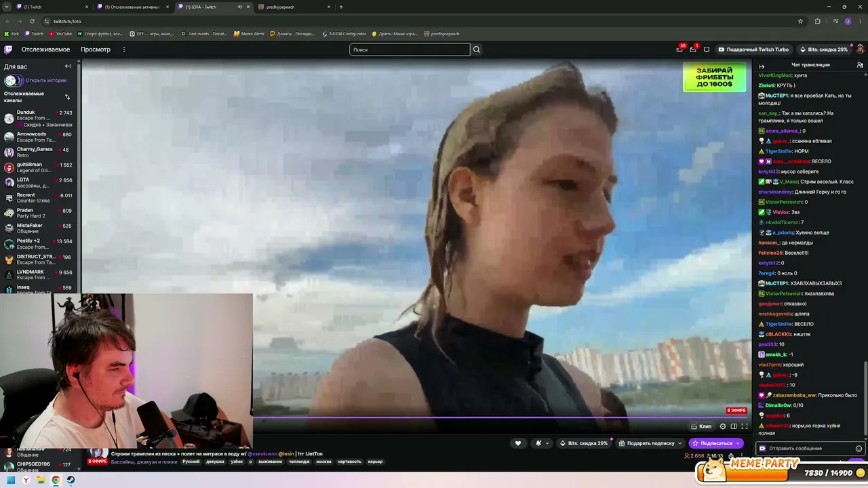Open the three-dot more menu beside Просмотр

pyautogui.click(x=123, y=49)
